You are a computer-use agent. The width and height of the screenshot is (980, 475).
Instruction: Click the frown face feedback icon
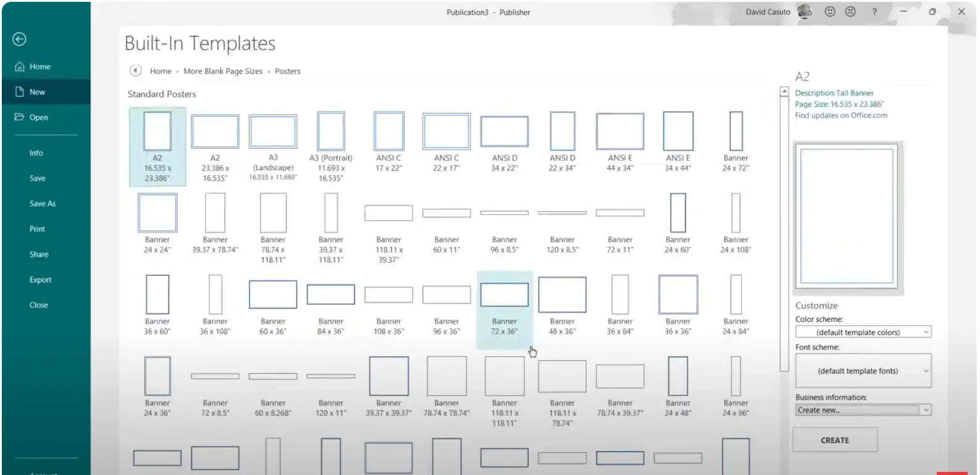(850, 12)
